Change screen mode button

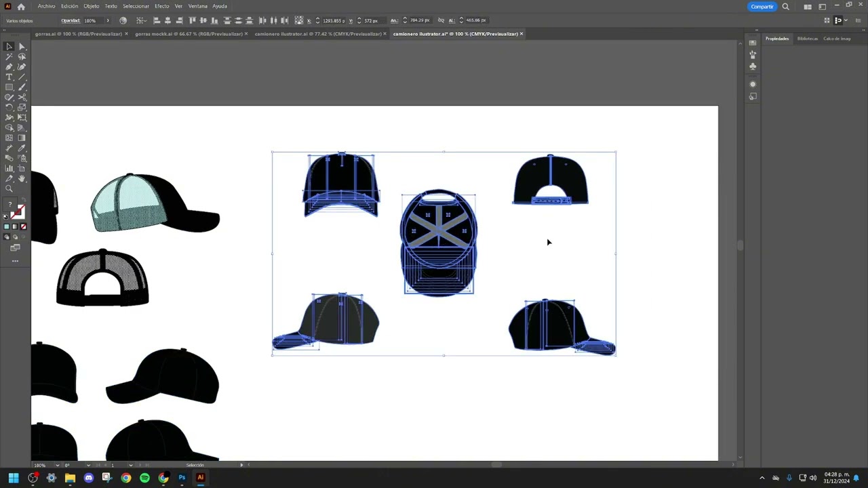(15, 248)
